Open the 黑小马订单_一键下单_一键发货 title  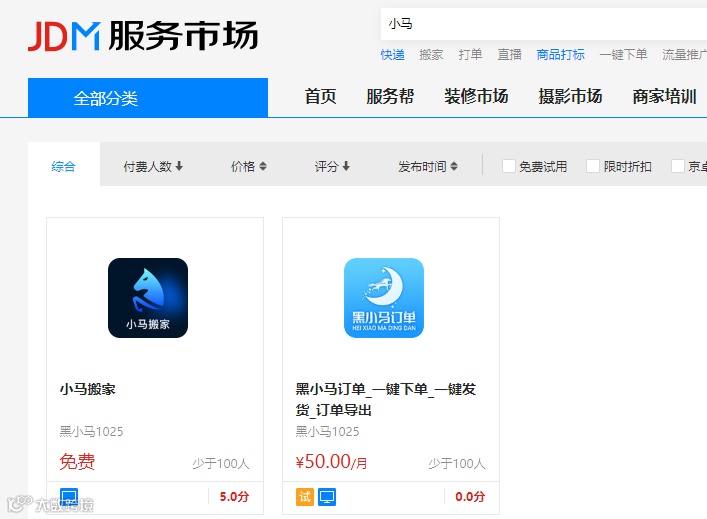tap(386, 399)
